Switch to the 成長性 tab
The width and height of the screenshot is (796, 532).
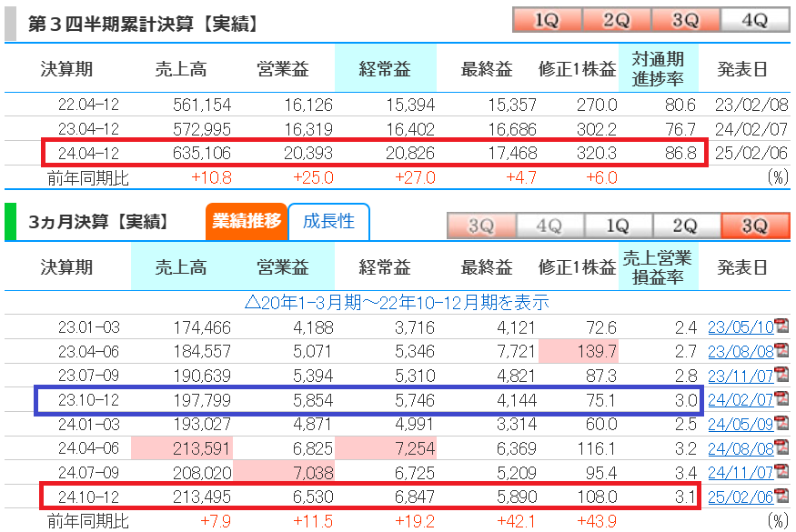pyautogui.click(x=328, y=221)
